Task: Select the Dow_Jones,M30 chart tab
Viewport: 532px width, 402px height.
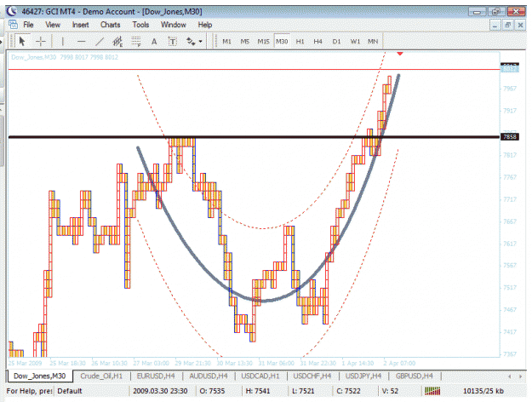Action: click(40, 376)
